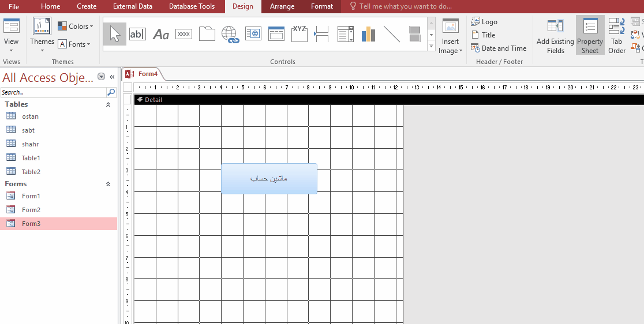Image resolution: width=644 pixels, height=324 pixels.
Task: Expand the full Controls gallery
Action: 431,46
